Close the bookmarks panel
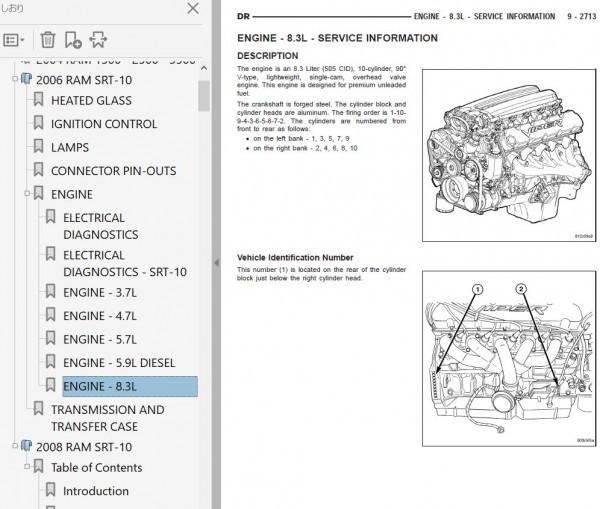Viewport: 600px width, 509px height. (193, 8)
